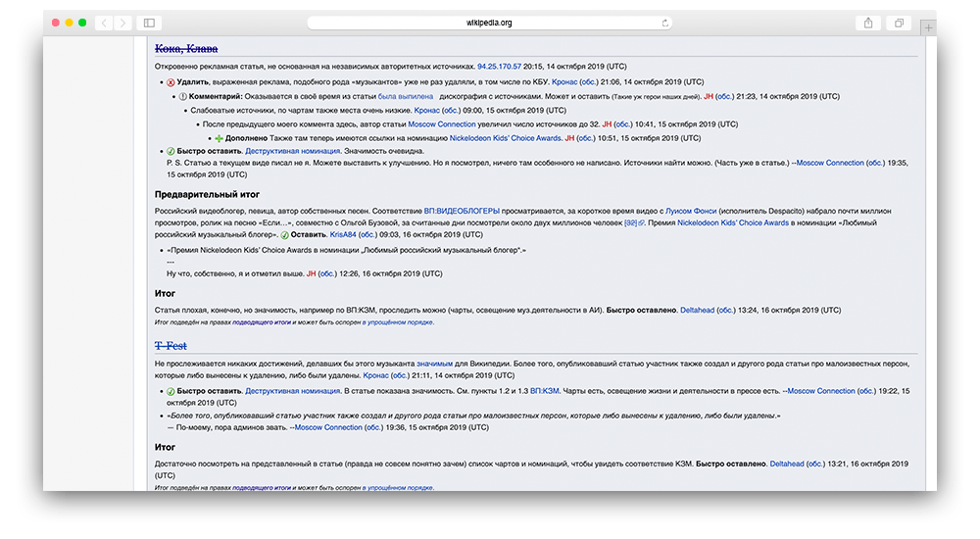
Task: Open the ВП:ВИДЕОБЛОГЕРЫ policy link
Action: [x=462, y=212]
